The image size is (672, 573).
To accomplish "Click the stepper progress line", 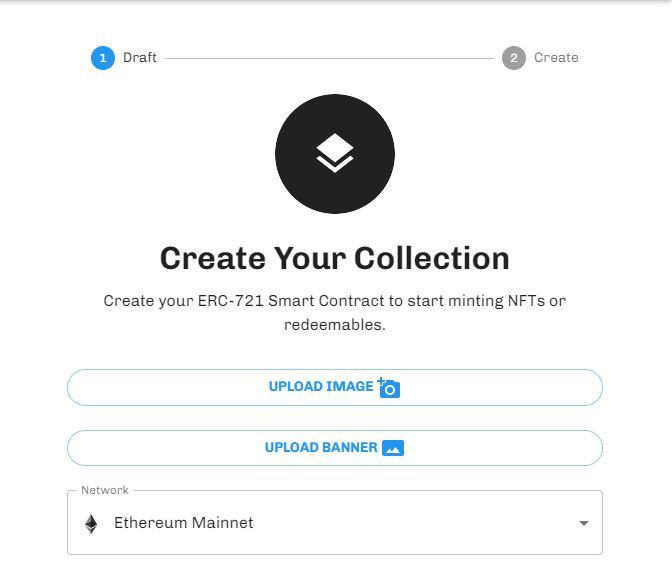I will click(329, 58).
